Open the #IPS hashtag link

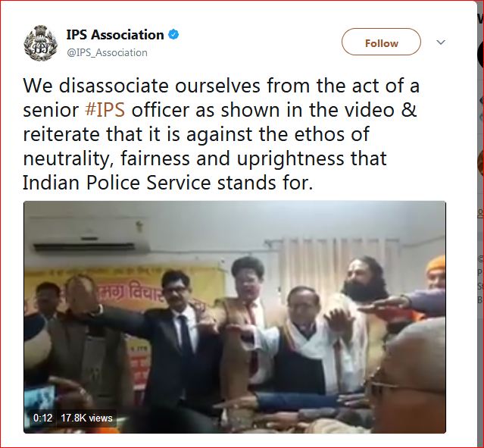pyautogui.click(x=105, y=110)
